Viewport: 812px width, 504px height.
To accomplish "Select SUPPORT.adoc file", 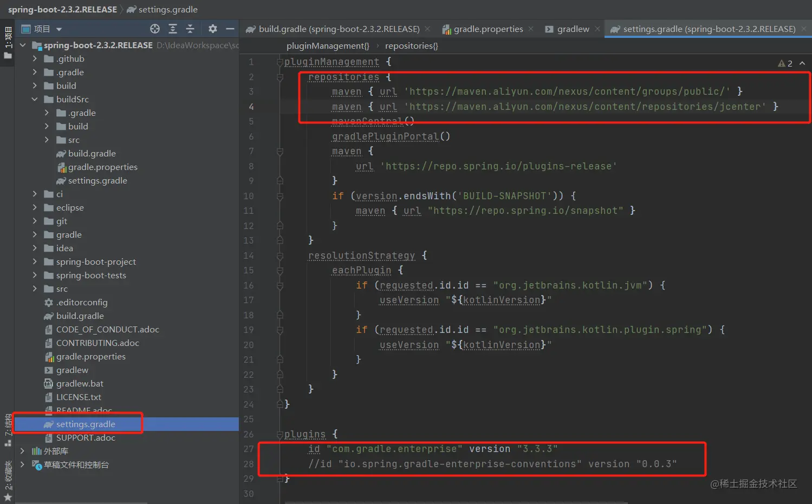I will [80, 437].
